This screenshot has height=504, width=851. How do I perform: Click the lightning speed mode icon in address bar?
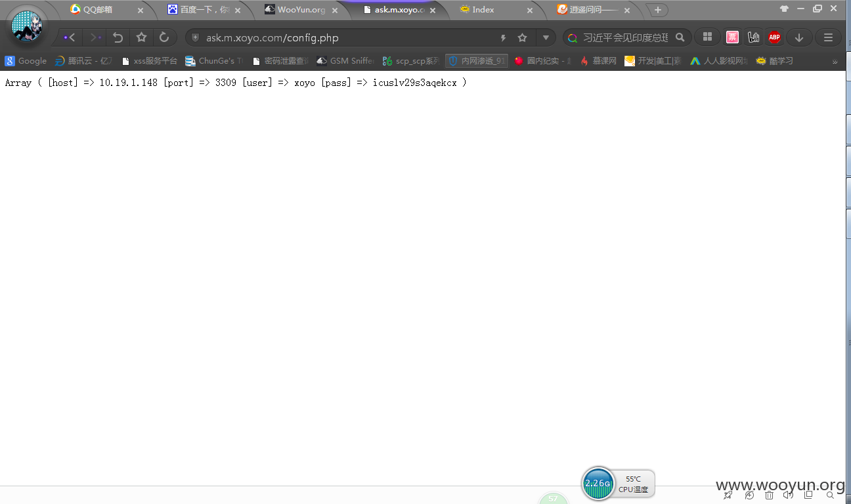[504, 38]
